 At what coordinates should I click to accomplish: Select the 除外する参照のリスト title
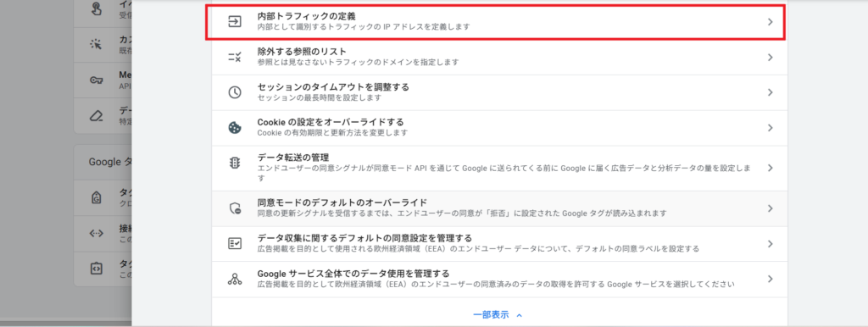[302, 52]
